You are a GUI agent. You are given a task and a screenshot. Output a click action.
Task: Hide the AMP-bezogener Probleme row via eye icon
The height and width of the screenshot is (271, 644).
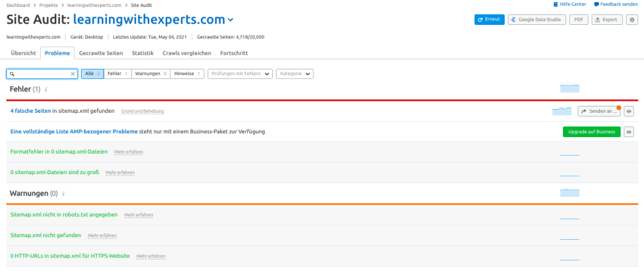(x=629, y=132)
